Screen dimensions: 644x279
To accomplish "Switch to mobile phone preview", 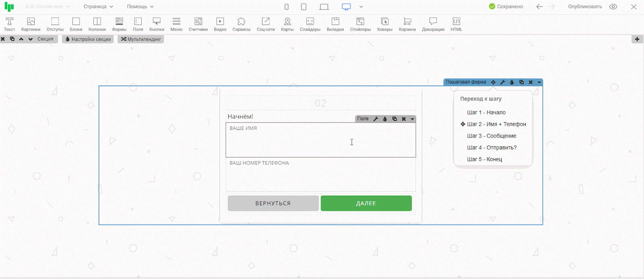I will (287, 7).
